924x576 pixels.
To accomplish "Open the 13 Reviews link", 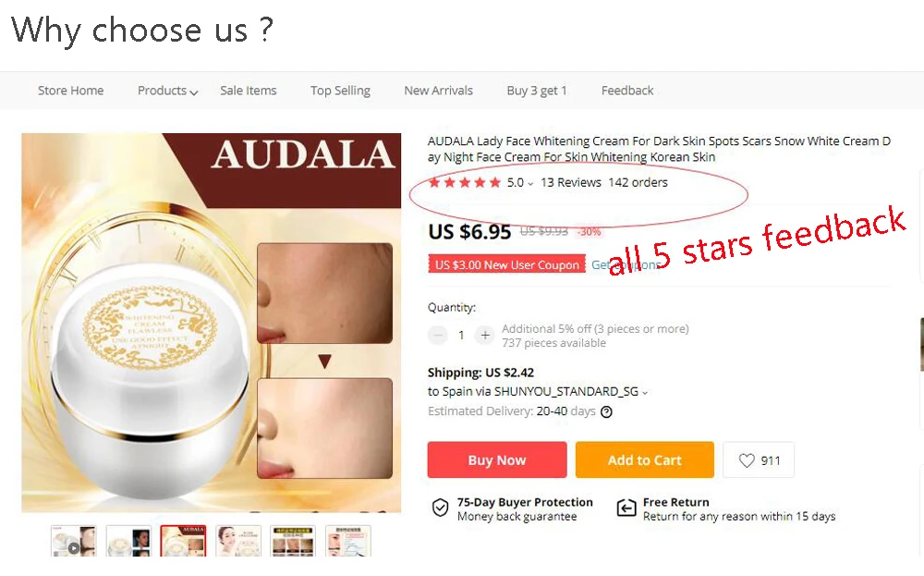I will pos(571,183).
